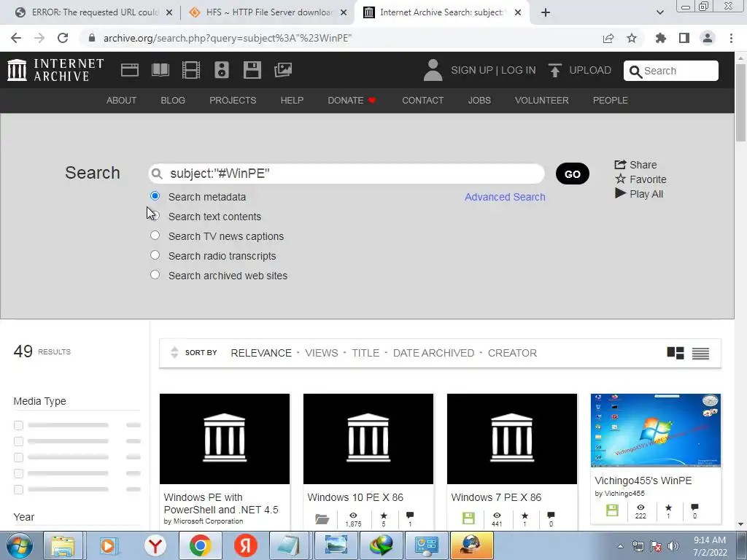Open Yandex browser from taskbar
The height and width of the screenshot is (560, 747).
pyautogui.click(x=155, y=545)
